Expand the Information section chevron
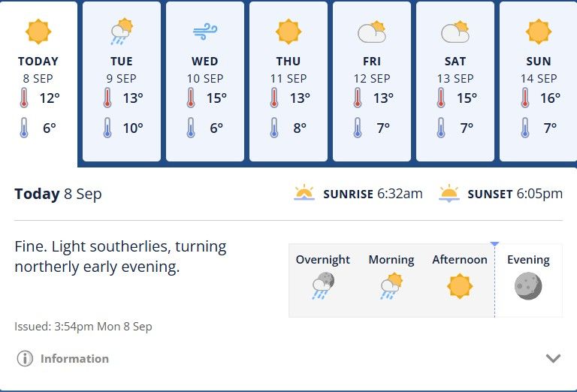 pyautogui.click(x=553, y=358)
